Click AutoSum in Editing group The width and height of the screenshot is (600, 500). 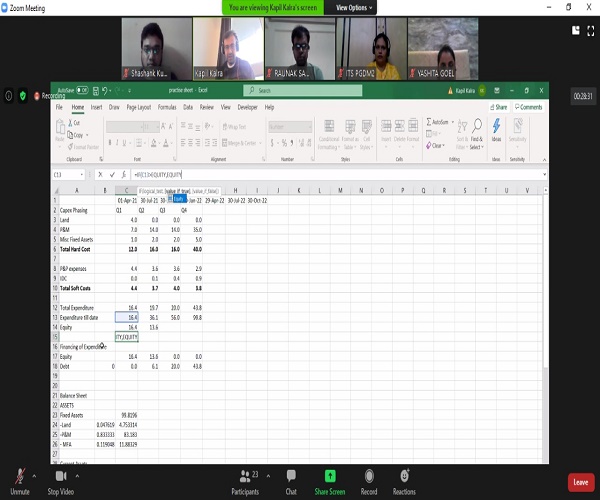point(439,122)
